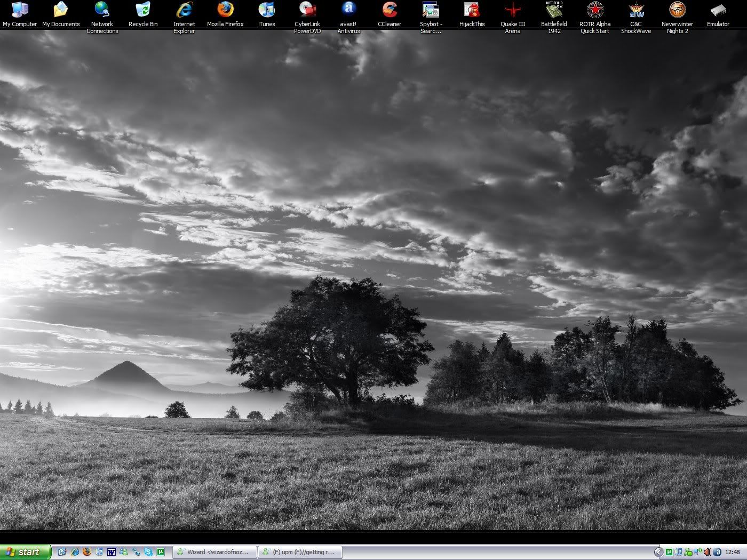Select Quake III Arena desktop icon
This screenshot has width=747, height=560.
pos(513,18)
